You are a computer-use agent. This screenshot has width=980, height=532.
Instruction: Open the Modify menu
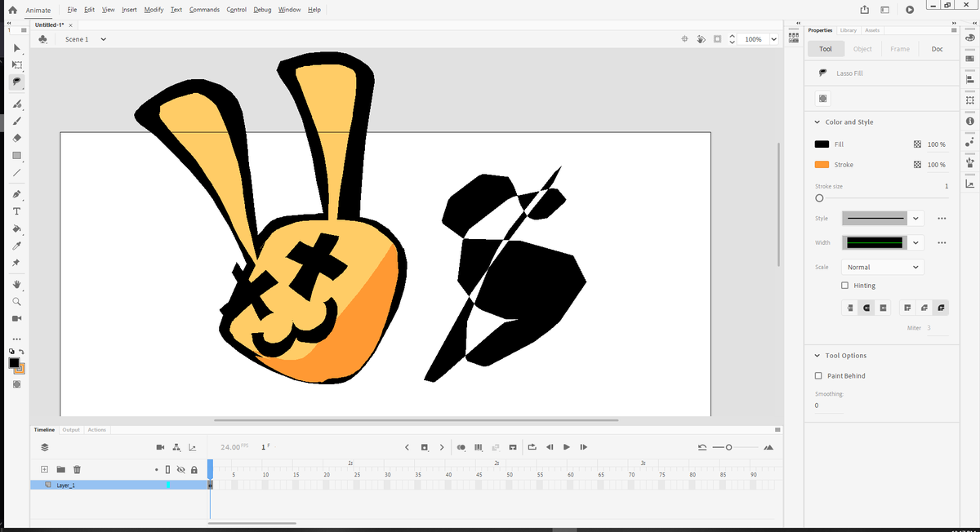154,10
